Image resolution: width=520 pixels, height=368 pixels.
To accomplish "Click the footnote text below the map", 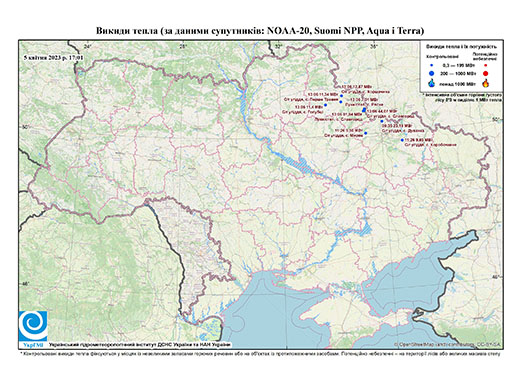I will 260,353.
